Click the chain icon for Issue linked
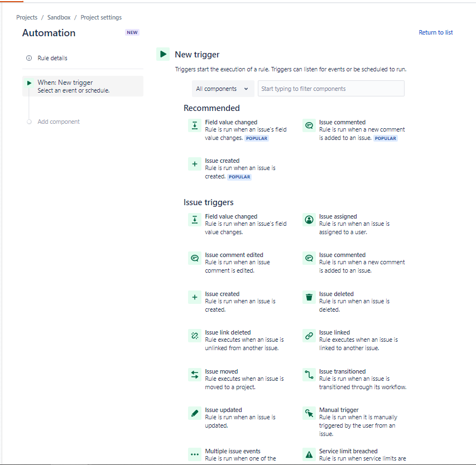476x465 pixels. (x=309, y=336)
